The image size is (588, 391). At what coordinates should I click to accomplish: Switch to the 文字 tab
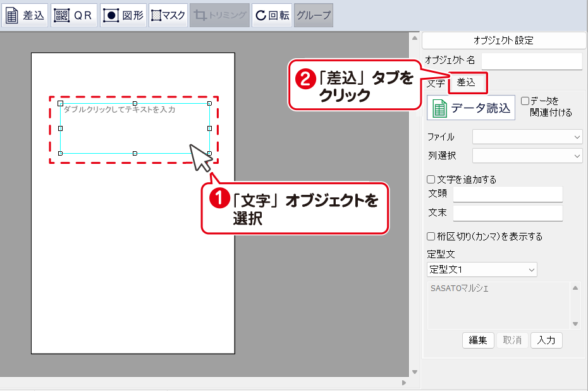tap(436, 83)
